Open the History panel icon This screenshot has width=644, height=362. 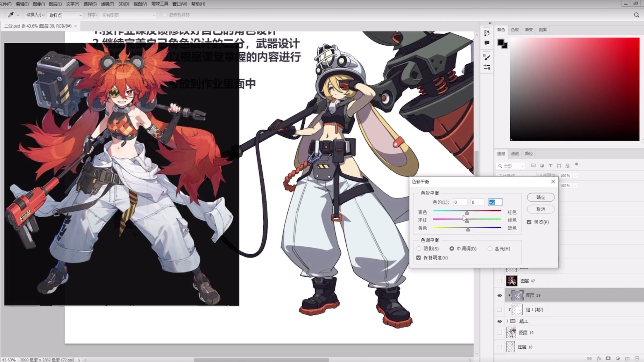tap(487, 33)
